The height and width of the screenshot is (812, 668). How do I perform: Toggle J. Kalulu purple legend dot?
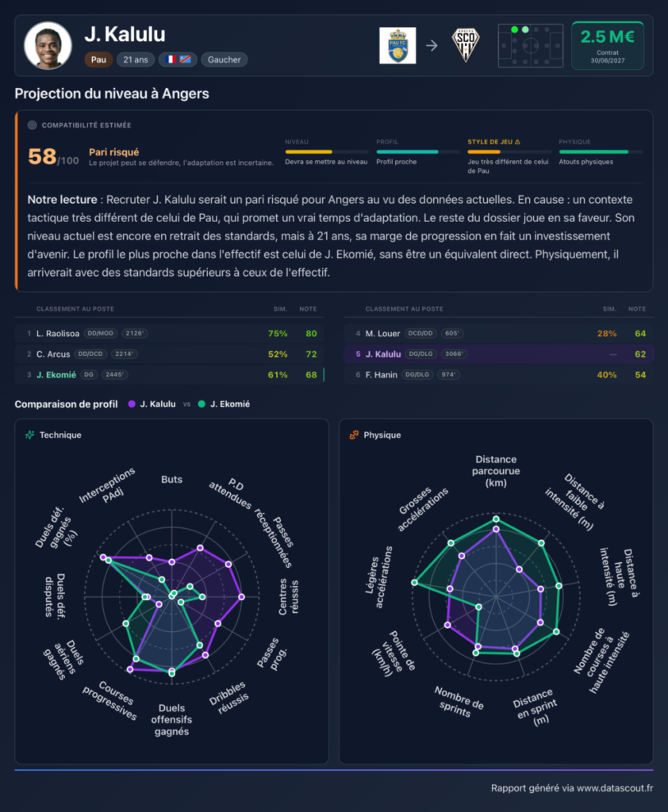tap(132, 404)
